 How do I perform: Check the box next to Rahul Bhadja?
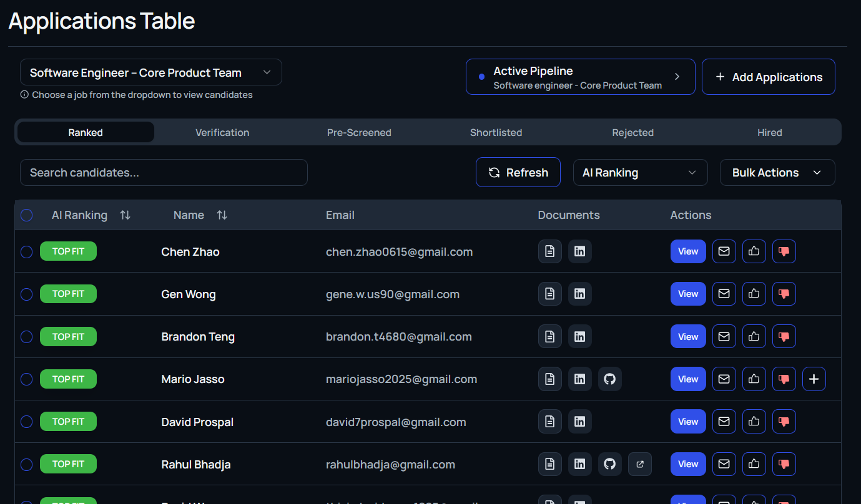click(26, 464)
